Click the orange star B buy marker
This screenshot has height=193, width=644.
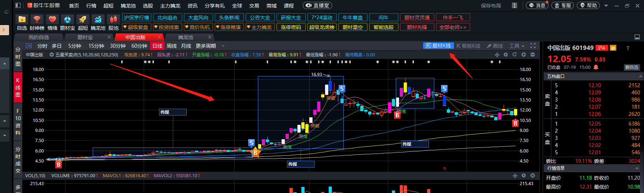255,152
